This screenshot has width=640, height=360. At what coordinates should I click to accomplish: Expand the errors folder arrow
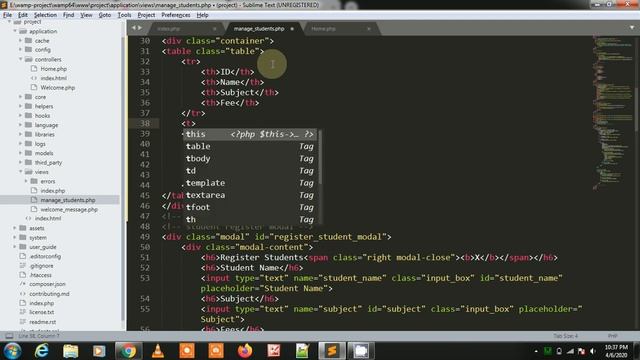[26, 182]
